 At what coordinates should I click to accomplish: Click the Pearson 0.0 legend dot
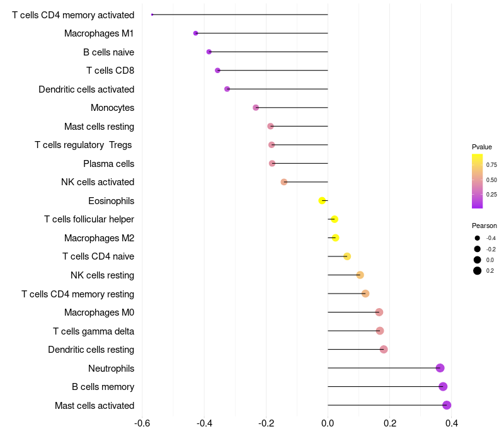[x=478, y=260]
